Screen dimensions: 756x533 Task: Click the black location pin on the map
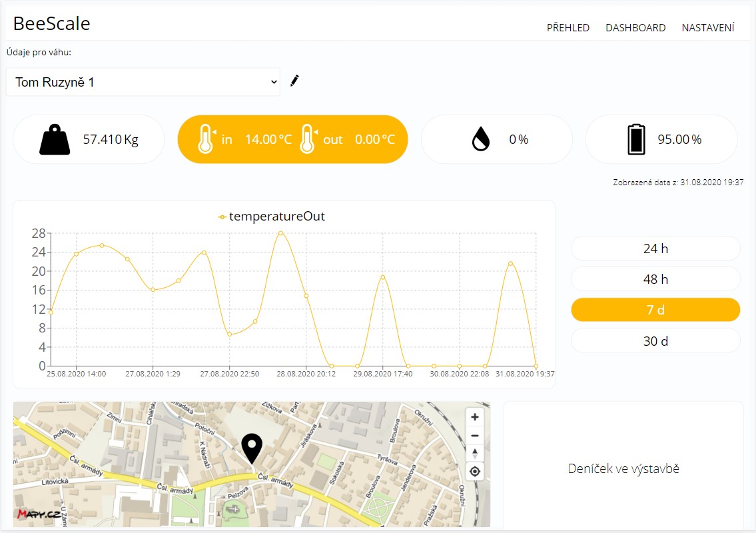pos(251,448)
